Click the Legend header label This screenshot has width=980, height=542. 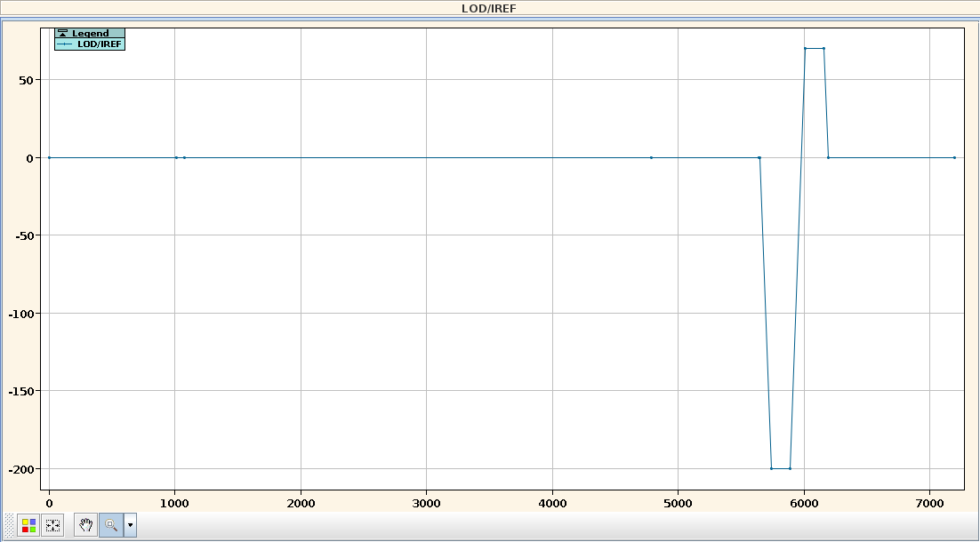(x=90, y=34)
